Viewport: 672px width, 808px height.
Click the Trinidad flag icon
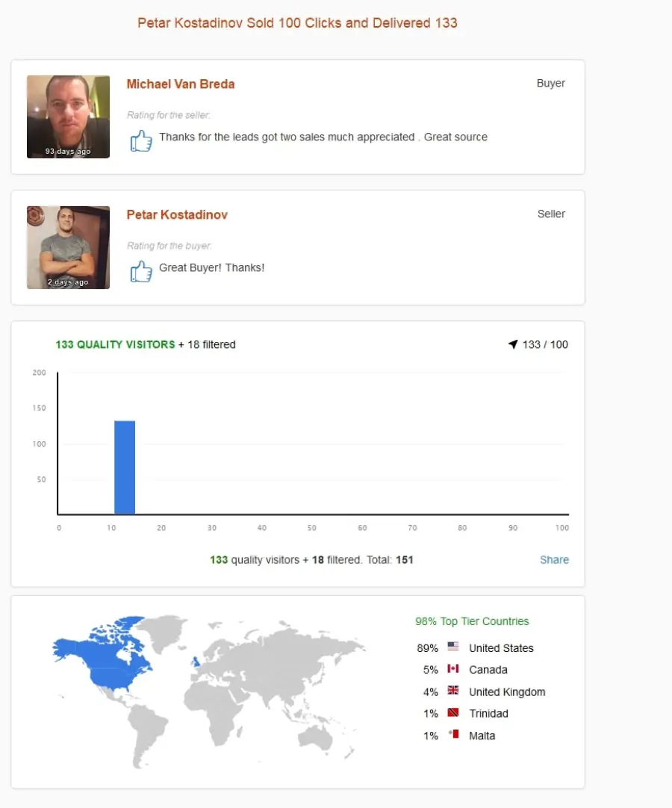tap(453, 712)
